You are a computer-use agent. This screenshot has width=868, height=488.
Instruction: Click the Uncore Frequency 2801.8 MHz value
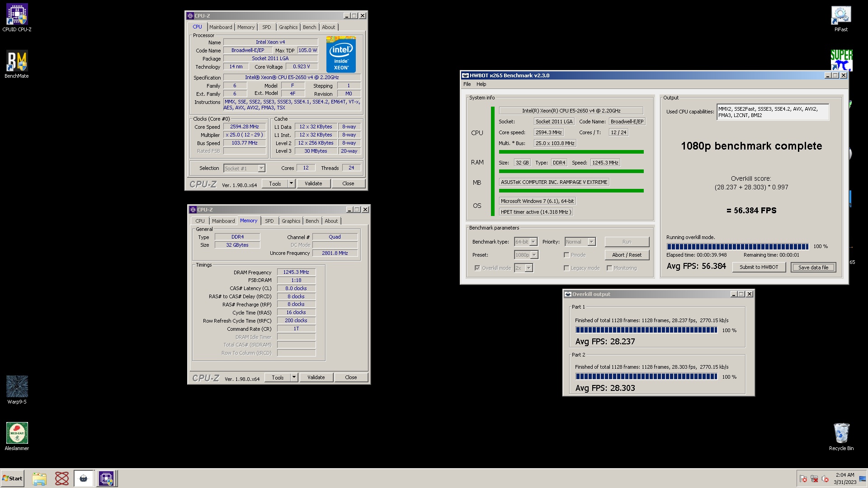coord(335,253)
